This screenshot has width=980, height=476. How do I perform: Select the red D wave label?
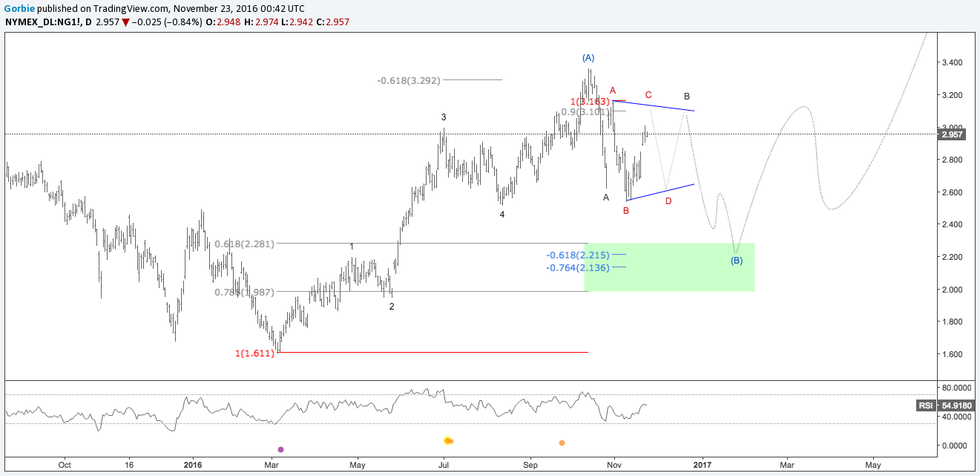pyautogui.click(x=668, y=200)
